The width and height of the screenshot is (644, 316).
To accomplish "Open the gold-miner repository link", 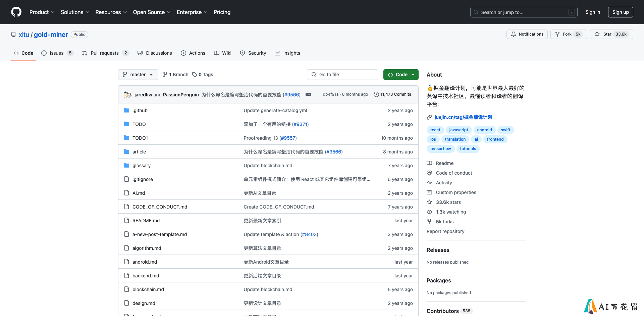I will click(51, 35).
